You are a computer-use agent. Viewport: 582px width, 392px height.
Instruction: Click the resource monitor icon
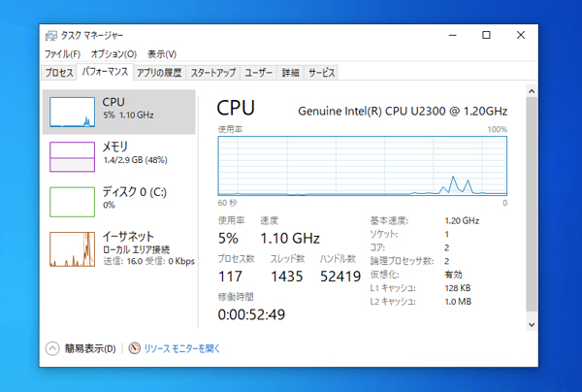(x=135, y=348)
